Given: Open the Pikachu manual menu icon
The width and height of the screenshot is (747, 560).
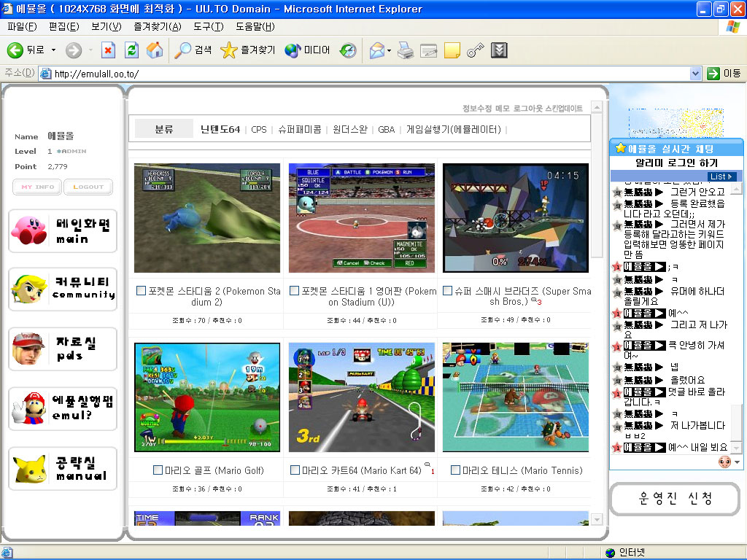Looking at the screenshot, I should tap(29, 469).
